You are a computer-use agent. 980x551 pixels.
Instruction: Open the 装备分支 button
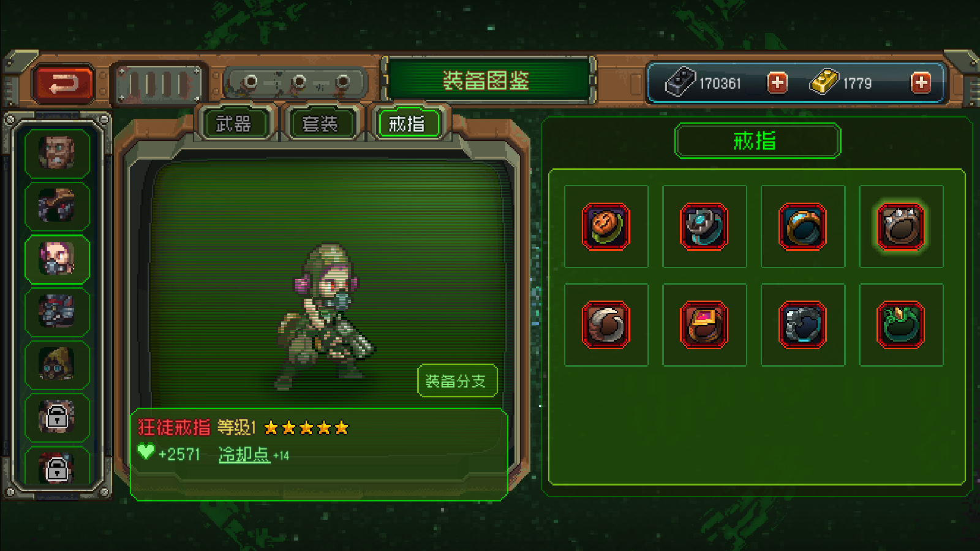[x=457, y=381]
